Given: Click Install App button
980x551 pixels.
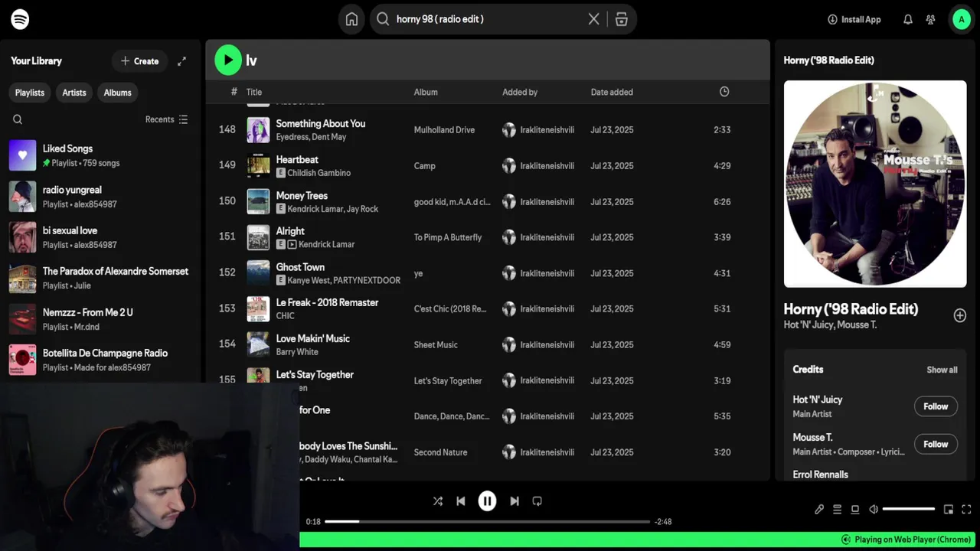Looking at the screenshot, I should tap(854, 20).
